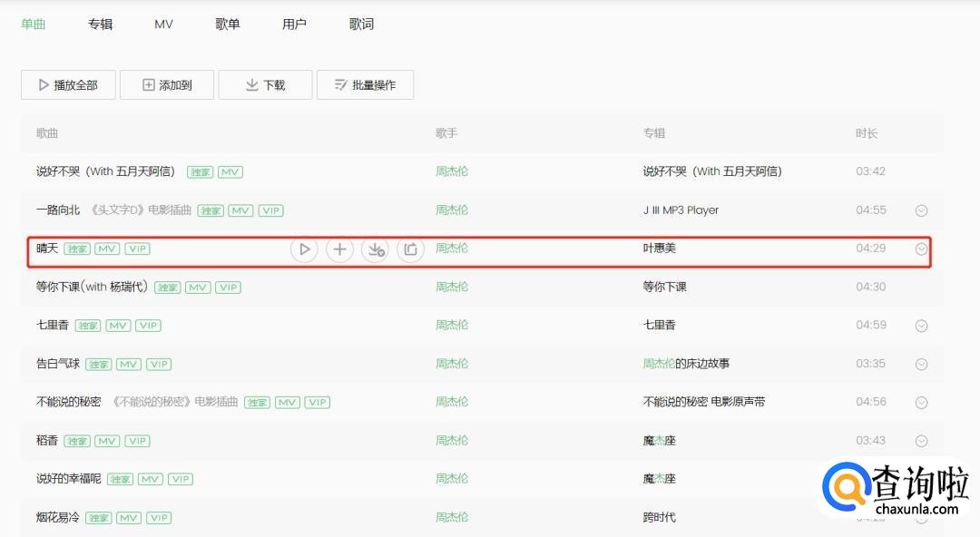This screenshot has width=980, height=537.
Task: Open song title 告白气球
Action: point(58,364)
